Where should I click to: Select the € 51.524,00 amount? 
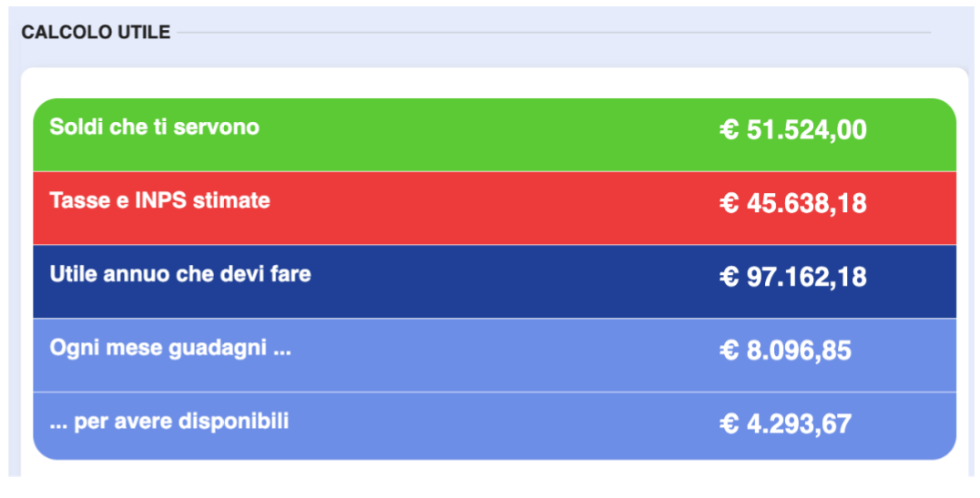tap(793, 130)
